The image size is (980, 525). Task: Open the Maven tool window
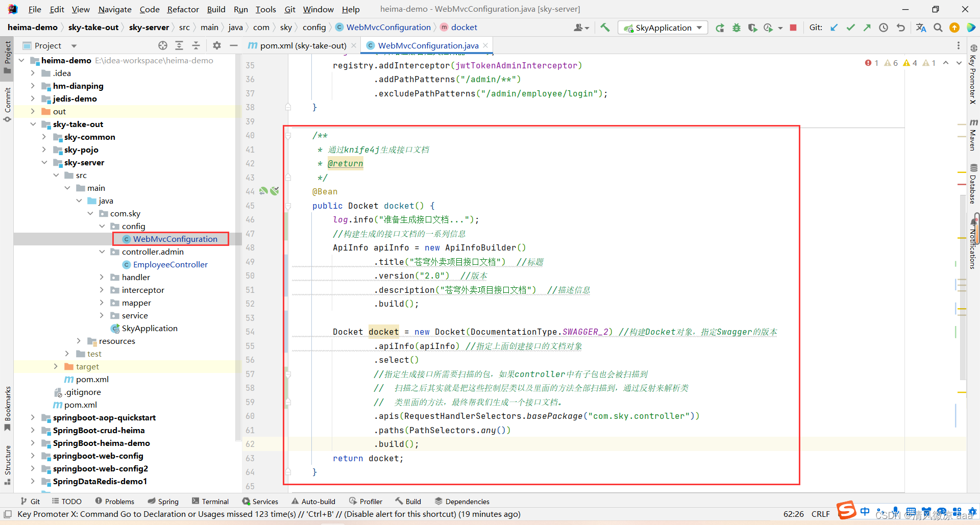973,135
